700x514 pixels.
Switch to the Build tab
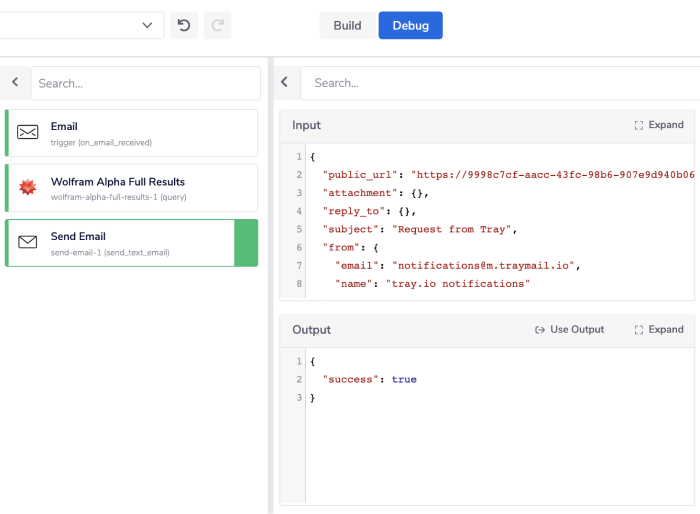pyautogui.click(x=347, y=26)
